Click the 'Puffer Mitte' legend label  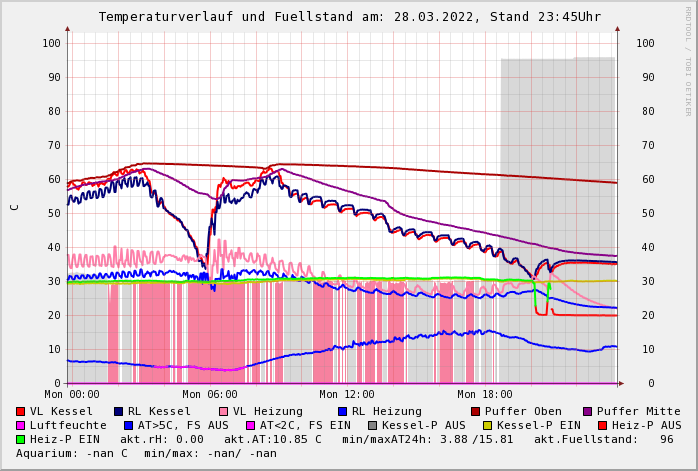point(639,411)
